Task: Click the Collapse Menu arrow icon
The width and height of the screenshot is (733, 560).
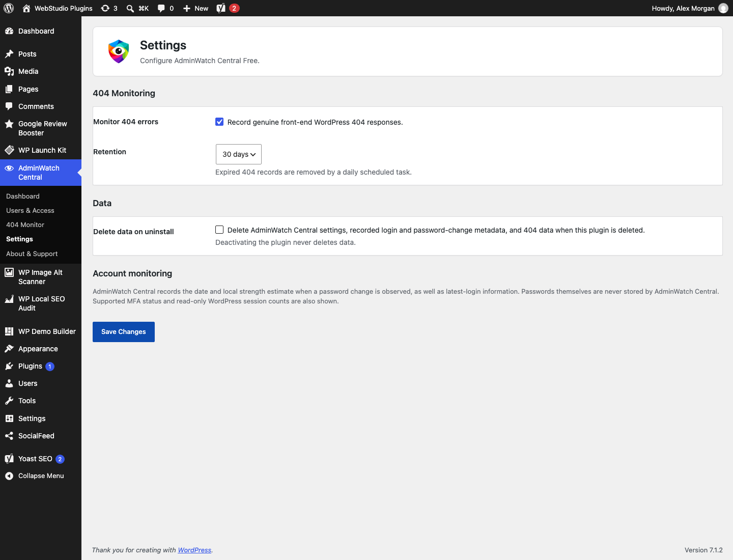Action: tap(9, 476)
